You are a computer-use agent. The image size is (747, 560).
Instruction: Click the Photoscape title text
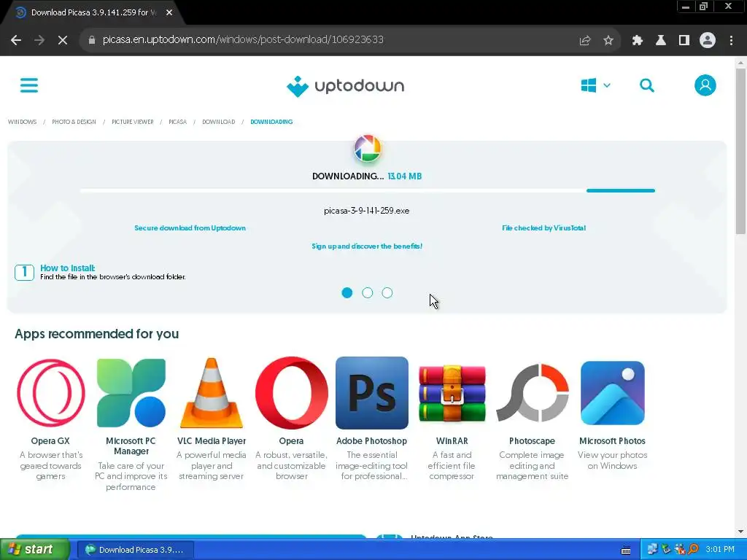coord(532,441)
